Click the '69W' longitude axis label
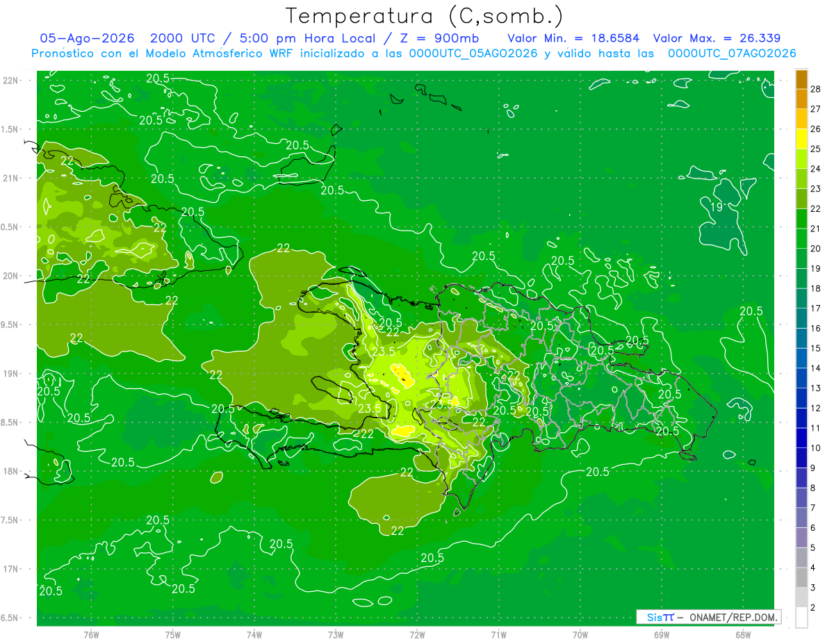834x644 pixels. click(x=662, y=635)
